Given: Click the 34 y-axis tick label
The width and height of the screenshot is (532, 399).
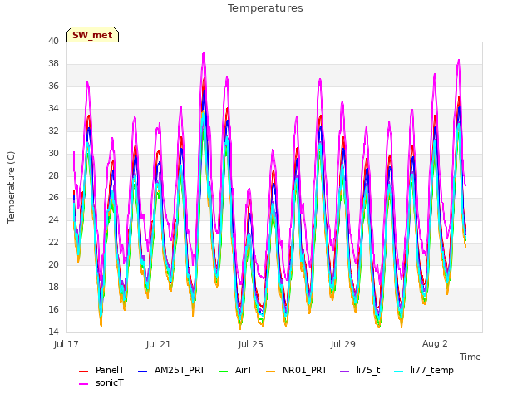Looking at the screenshot, I should click(x=53, y=109).
